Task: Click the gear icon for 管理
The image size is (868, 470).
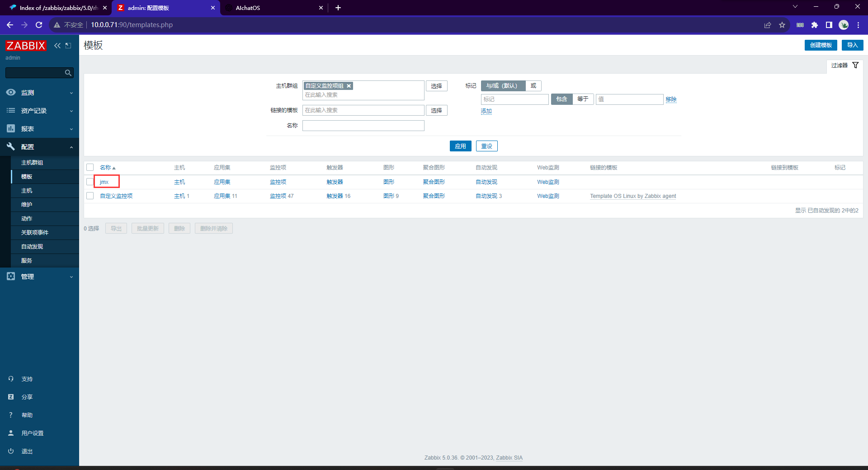Action: 11,276
